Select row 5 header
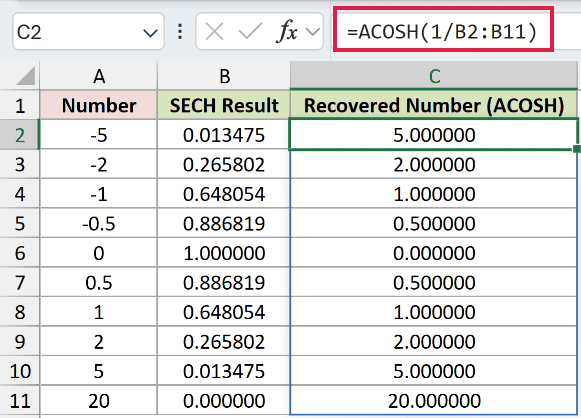Image resolution: width=581 pixels, height=418 pixels. click(20, 223)
